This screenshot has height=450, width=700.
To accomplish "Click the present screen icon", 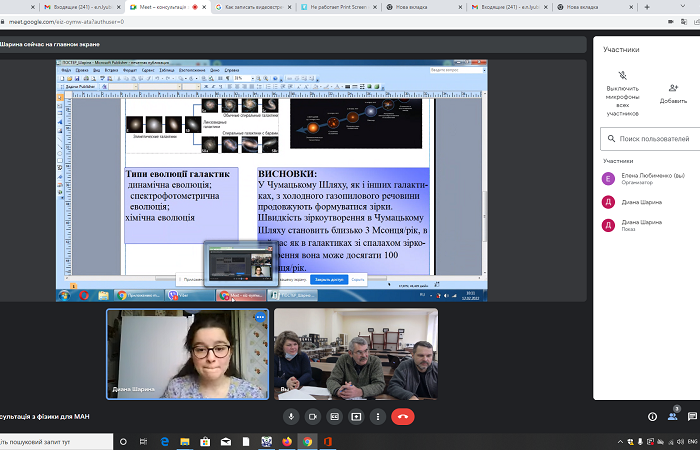I will coord(354,416).
